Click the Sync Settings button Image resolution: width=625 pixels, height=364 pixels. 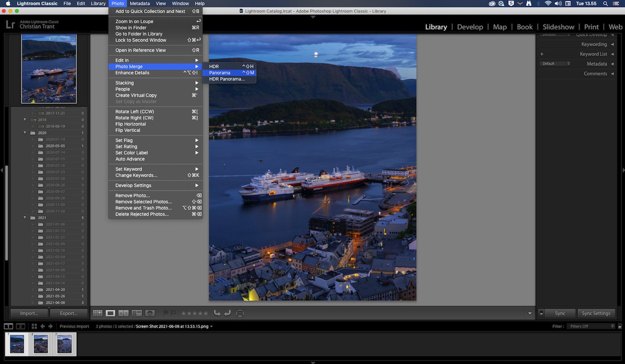596,313
